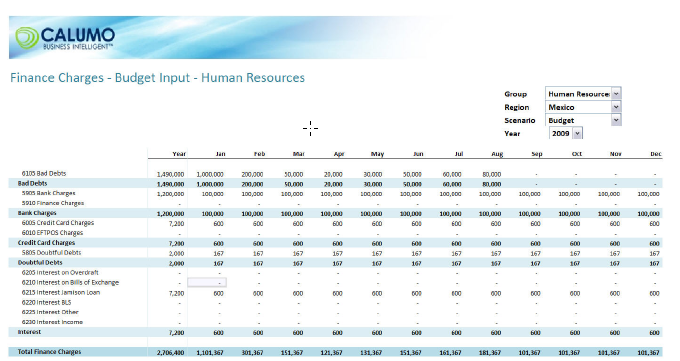Click the Jan value for 6105 Bad Debts
680x361 pixels.
click(210, 174)
